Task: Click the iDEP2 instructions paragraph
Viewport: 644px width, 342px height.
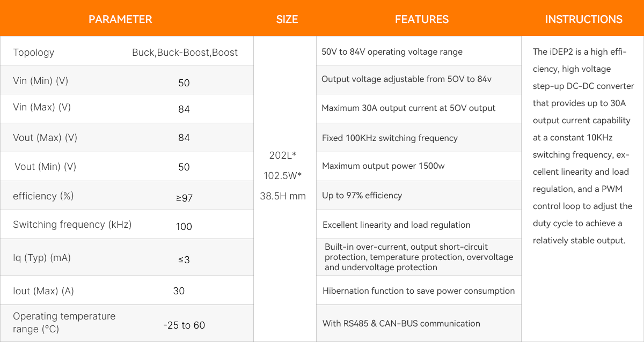Action: (x=584, y=146)
